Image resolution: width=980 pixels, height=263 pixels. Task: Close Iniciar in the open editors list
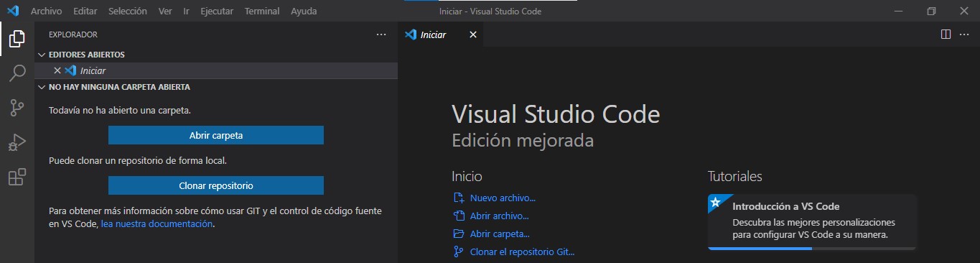(x=57, y=70)
